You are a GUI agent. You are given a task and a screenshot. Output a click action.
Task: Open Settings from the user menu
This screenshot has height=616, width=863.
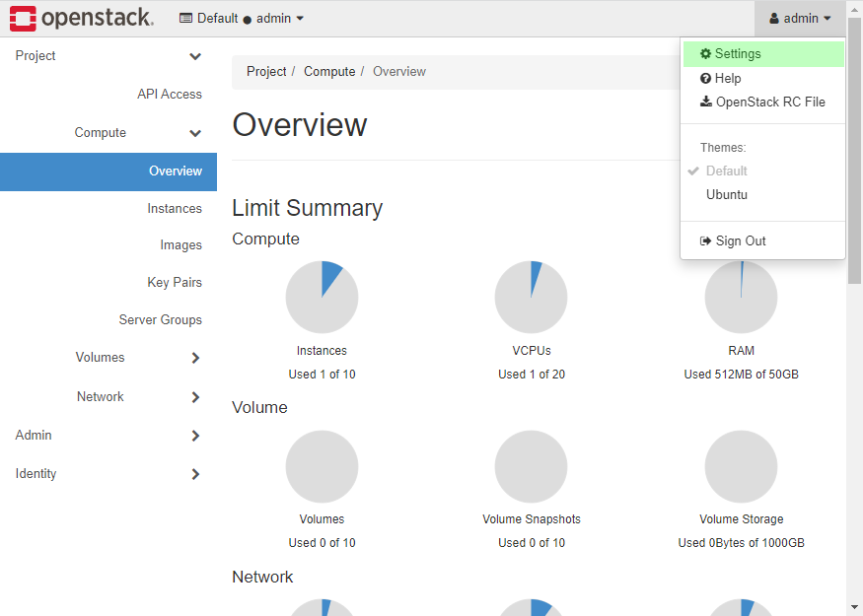coord(763,54)
